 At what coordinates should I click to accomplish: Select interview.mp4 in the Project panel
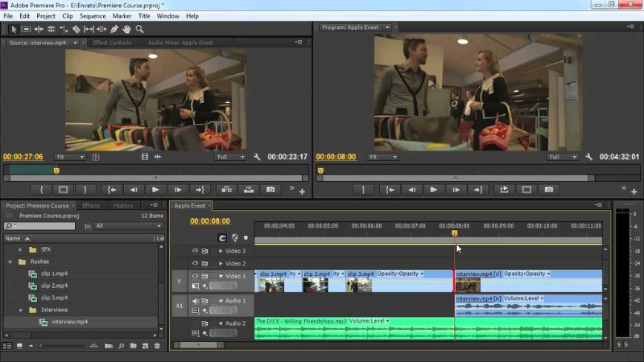[x=69, y=322]
